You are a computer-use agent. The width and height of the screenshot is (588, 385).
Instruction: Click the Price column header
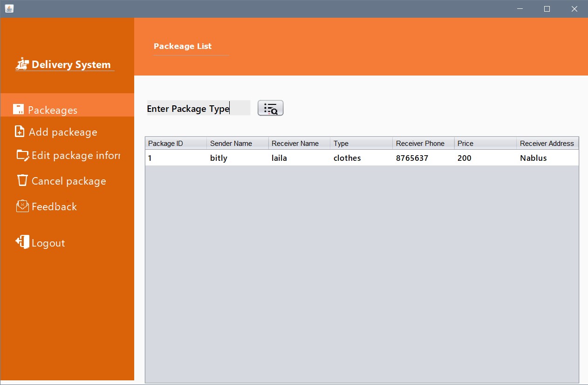coord(485,143)
